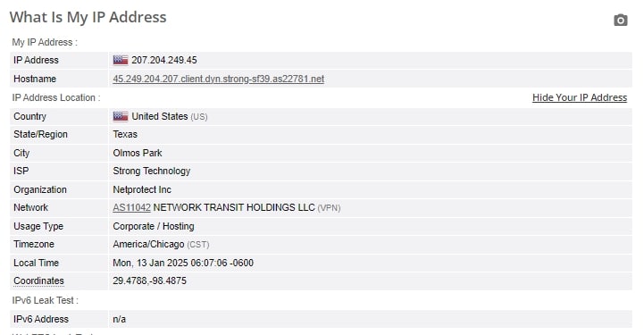Click NETWORK TRANSIT HOLDINGS LLC text
The height and width of the screenshot is (335, 644).
click(x=234, y=208)
